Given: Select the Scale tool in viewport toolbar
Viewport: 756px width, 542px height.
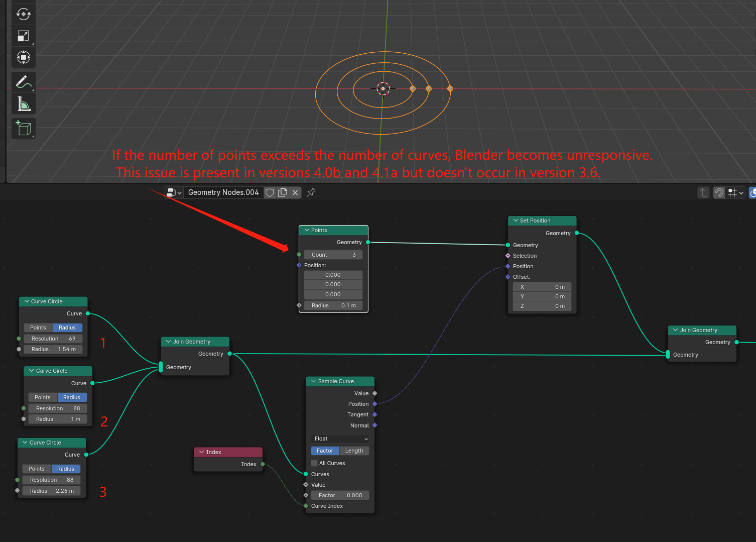Looking at the screenshot, I should pyautogui.click(x=24, y=36).
